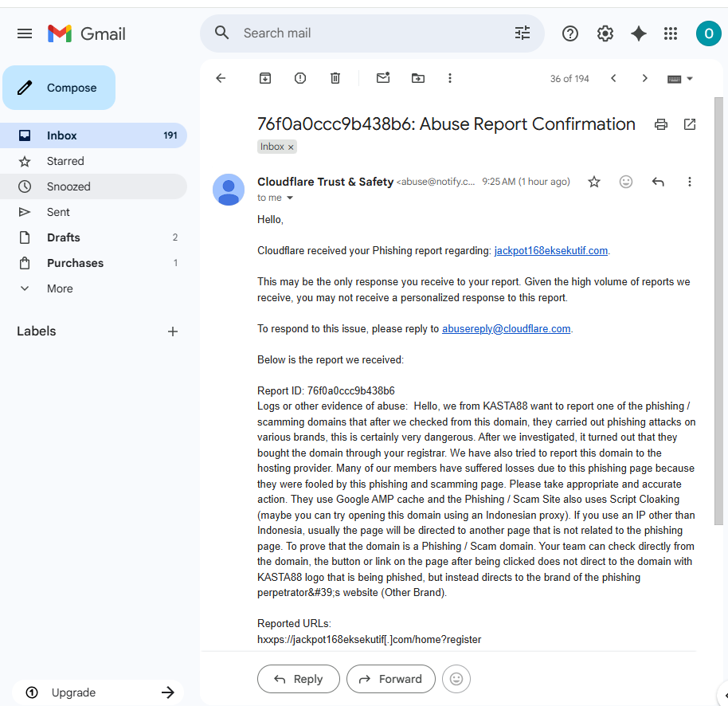Mark email as unread

(383, 78)
